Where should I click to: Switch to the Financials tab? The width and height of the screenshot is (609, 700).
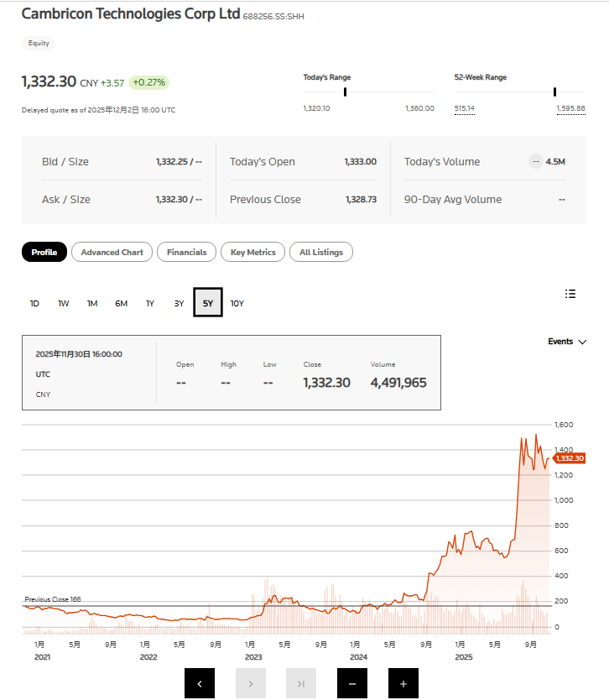(187, 252)
